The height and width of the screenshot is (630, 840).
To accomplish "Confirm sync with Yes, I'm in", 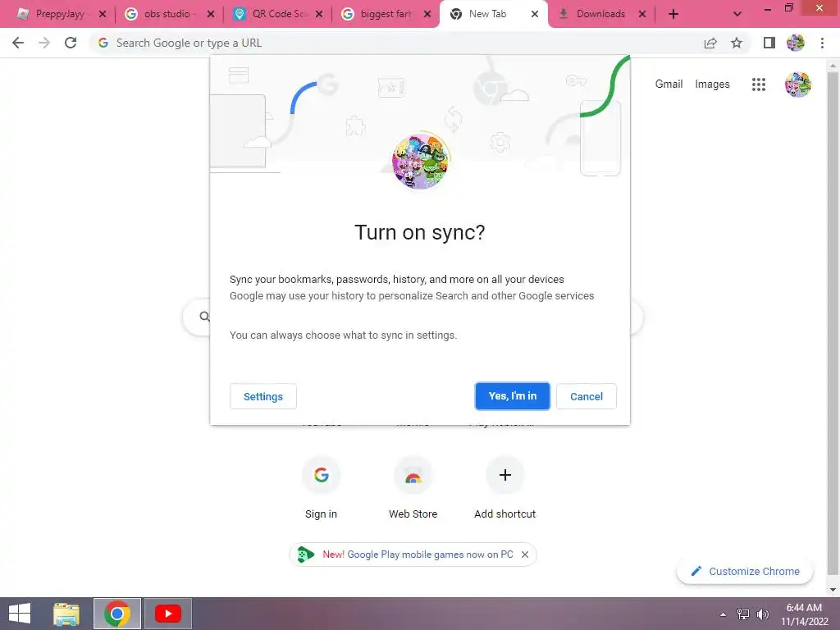I will coord(512,396).
